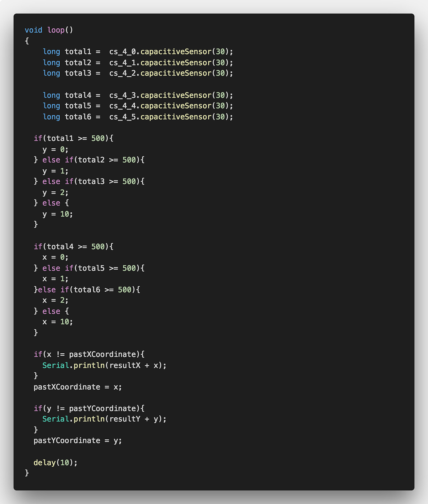The image size is (428, 504).
Task: Click the final closing brace of loop
Action: pos(27,473)
